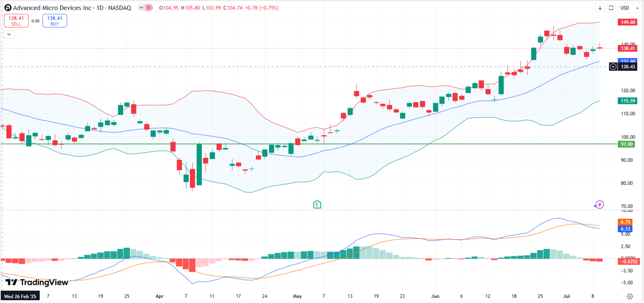644x303 pixels.
Task: Click the pink wavy-lines half of the pill
Action: click(149, 8)
